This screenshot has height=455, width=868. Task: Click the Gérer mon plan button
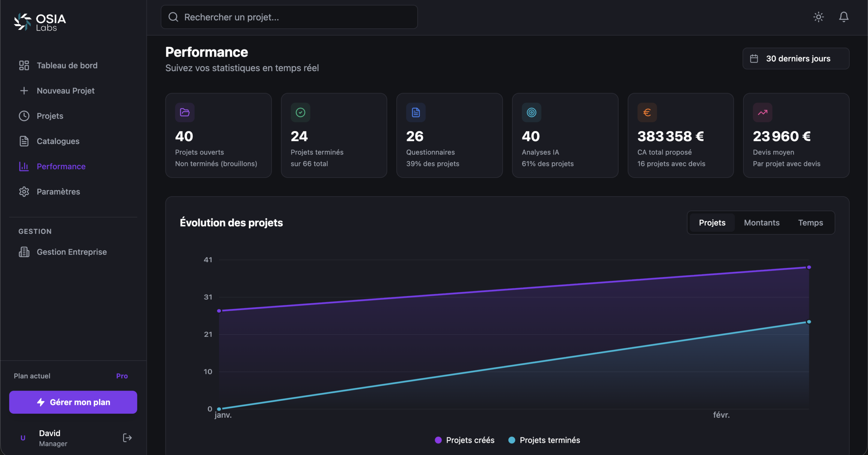(x=73, y=402)
